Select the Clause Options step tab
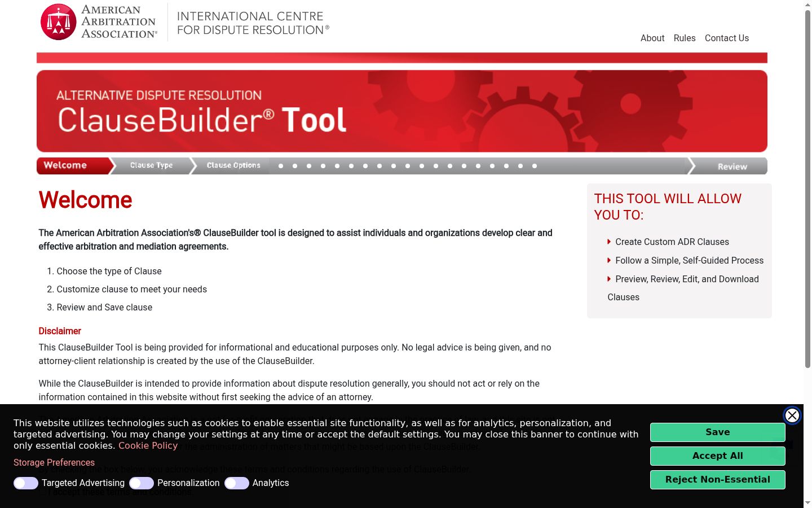Image resolution: width=812 pixels, height=508 pixels. point(233,166)
